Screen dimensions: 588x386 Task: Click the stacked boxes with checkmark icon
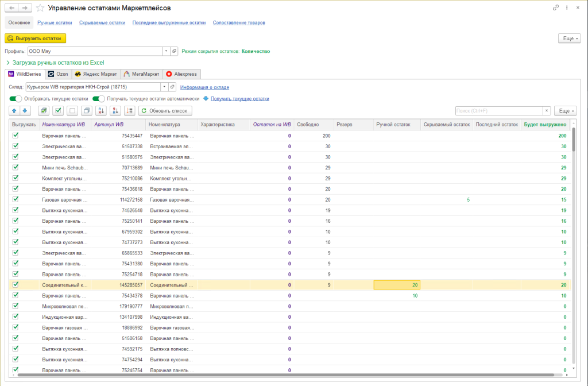coord(44,111)
